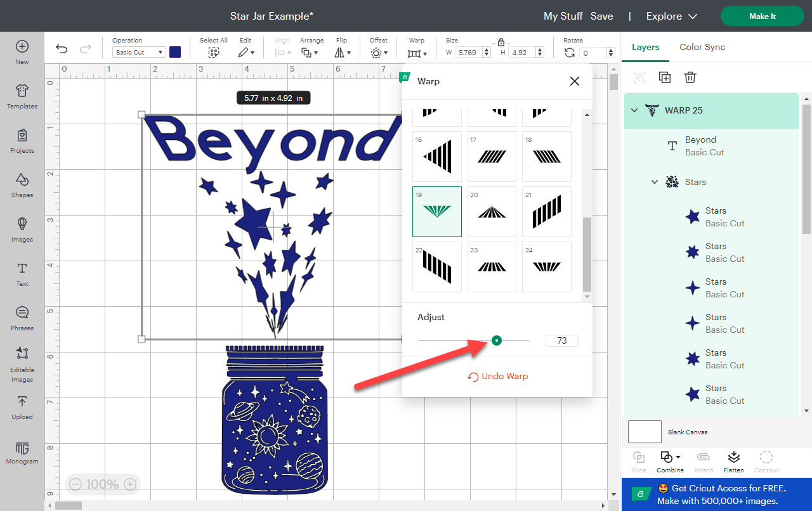Open the Explore menu

click(x=672, y=16)
